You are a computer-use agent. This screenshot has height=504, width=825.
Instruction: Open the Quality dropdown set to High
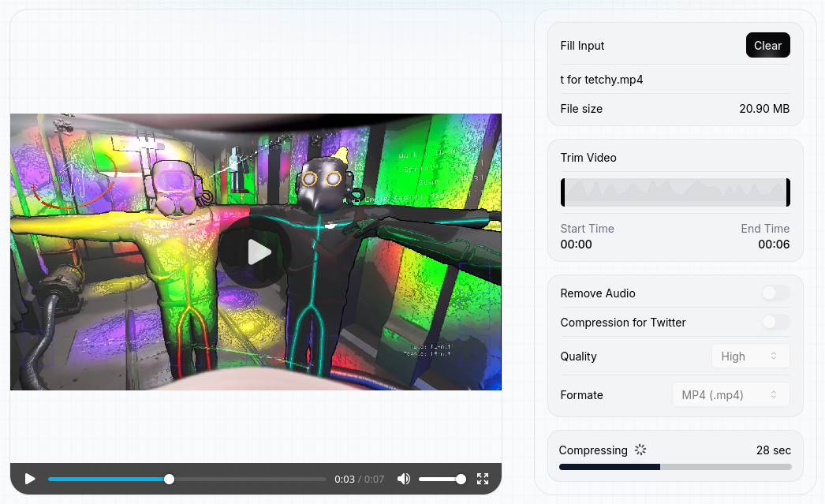[x=750, y=356]
